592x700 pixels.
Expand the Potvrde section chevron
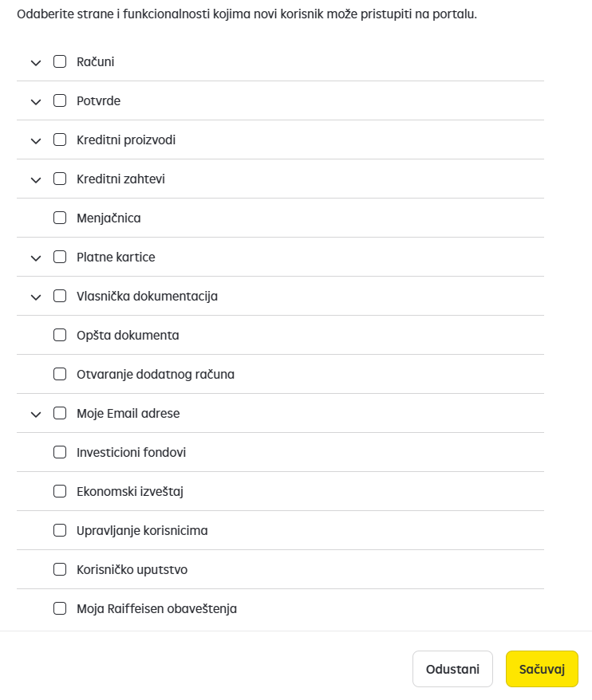coord(36,102)
